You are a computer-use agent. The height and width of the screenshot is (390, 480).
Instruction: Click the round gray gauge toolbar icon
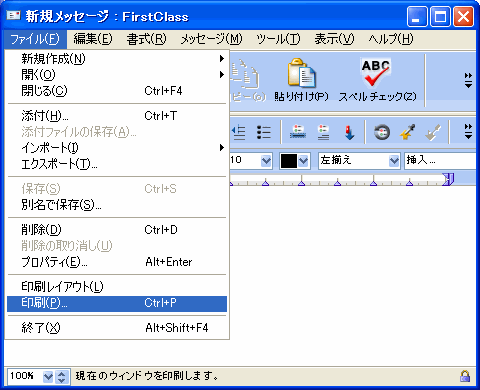tap(382, 132)
